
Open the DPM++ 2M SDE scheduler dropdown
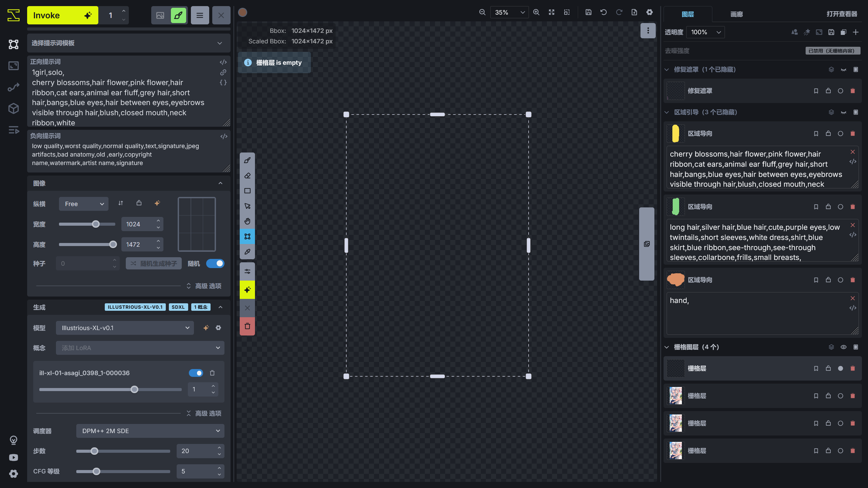point(150,431)
